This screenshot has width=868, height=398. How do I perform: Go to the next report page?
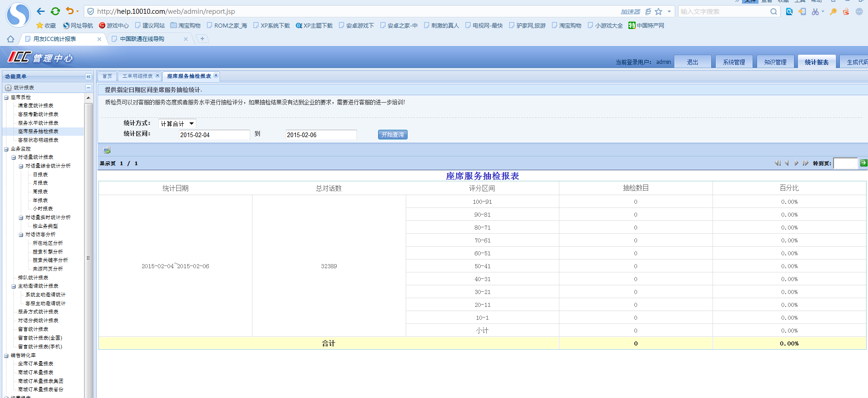pyautogui.click(x=796, y=163)
